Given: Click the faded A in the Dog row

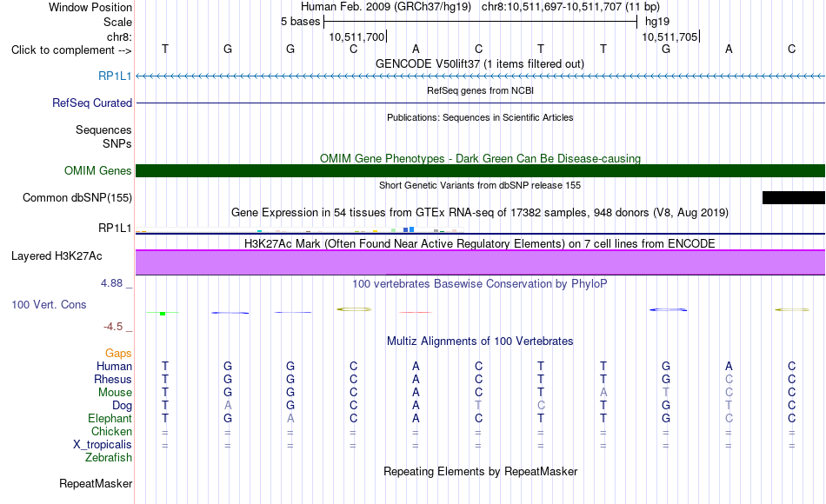Looking at the screenshot, I should [x=228, y=405].
